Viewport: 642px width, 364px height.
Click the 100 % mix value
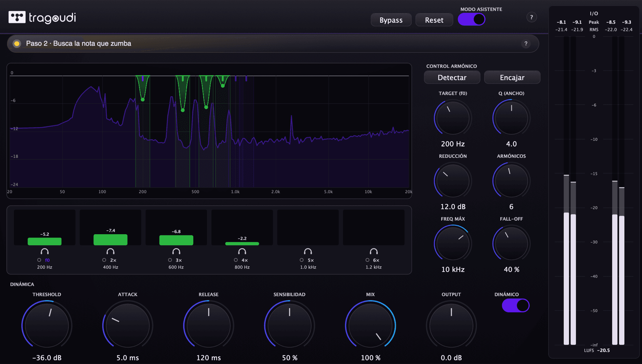(x=371, y=358)
